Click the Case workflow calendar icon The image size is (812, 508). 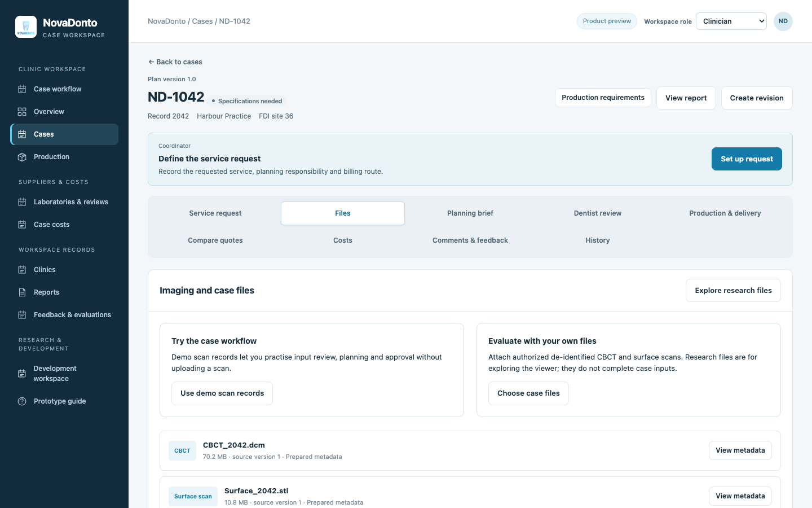click(x=22, y=89)
